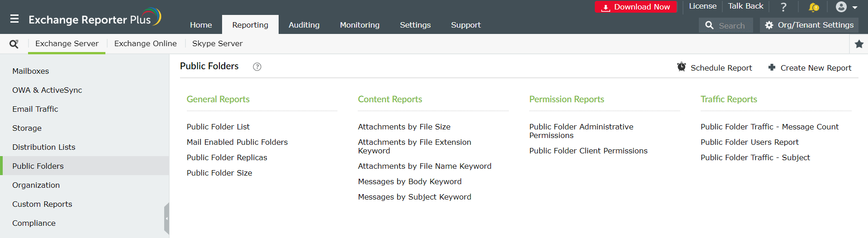Click the Schedule Report clock icon

pos(681,67)
